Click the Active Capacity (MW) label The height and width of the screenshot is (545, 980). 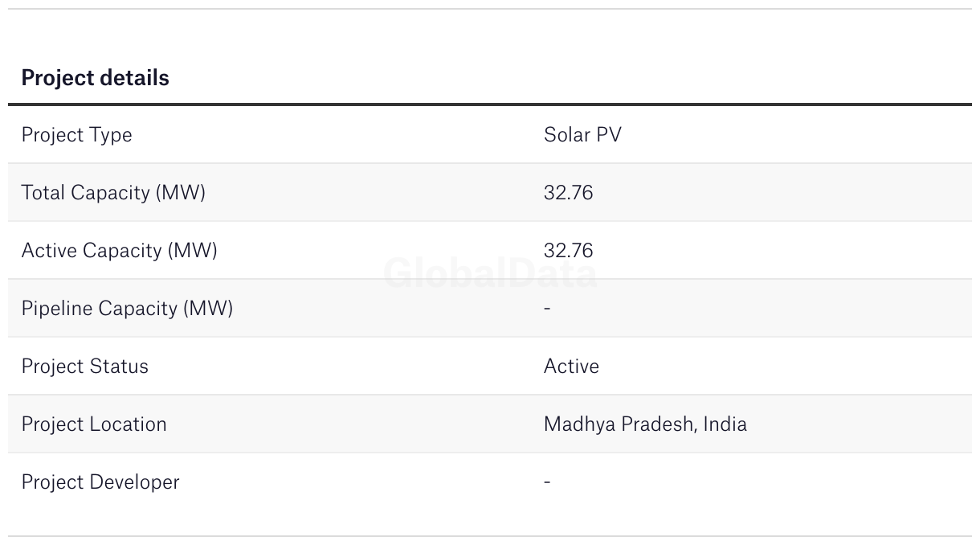(119, 251)
